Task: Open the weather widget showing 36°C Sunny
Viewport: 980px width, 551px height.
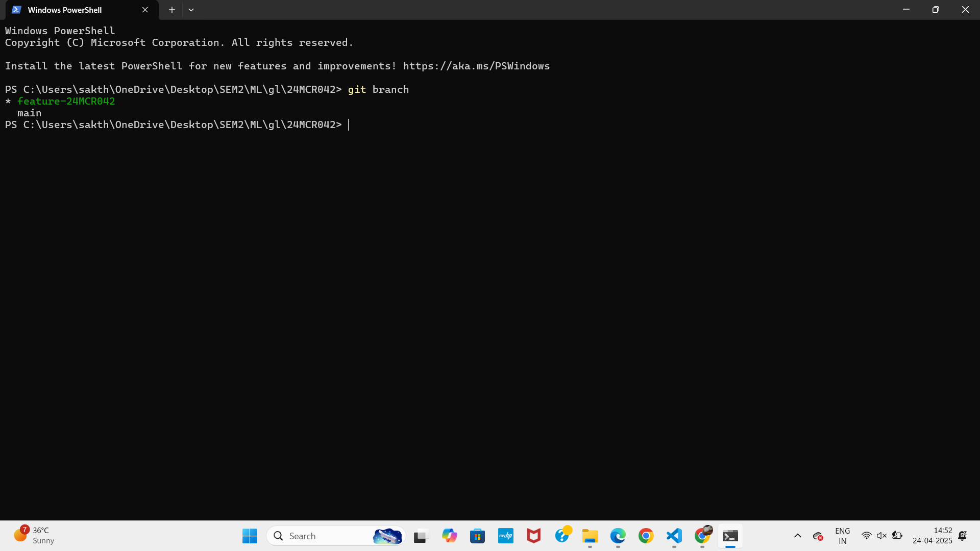Action: (35, 536)
